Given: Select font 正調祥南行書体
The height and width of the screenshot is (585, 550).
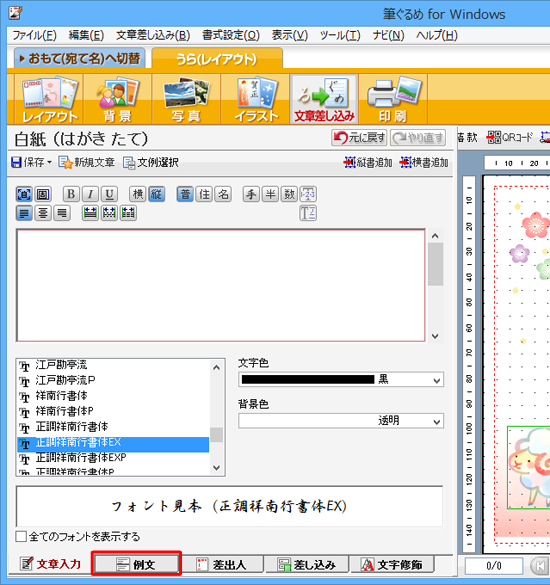Looking at the screenshot, I should point(113,426).
